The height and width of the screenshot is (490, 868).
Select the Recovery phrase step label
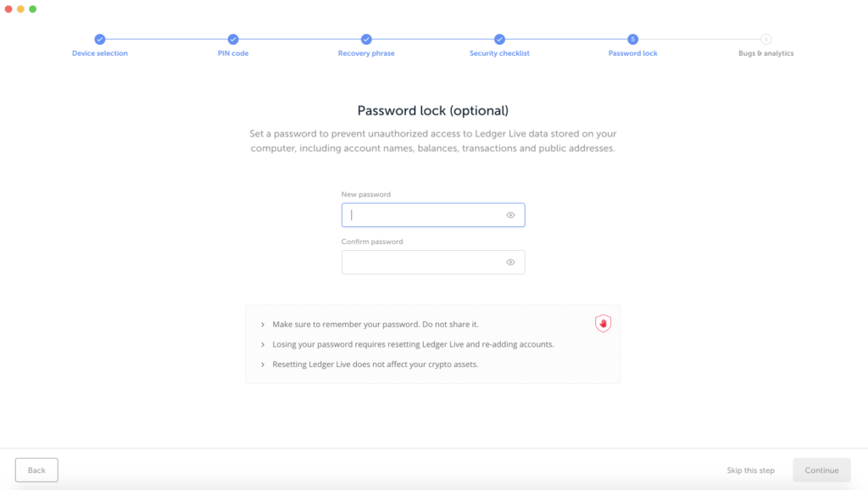(366, 53)
